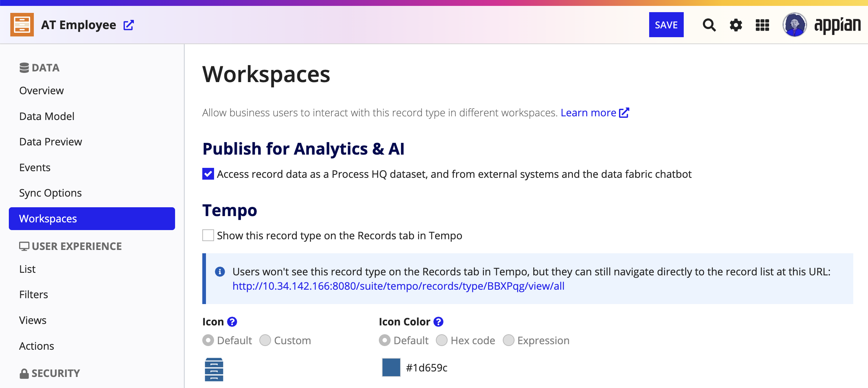Uncheck the Process HQ dataset access checkbox
This screenshot has height=388, width=868.
tap(208, 174)
